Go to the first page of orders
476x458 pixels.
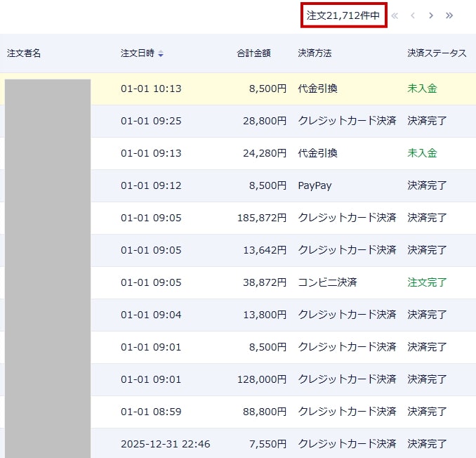coord(395,15)
